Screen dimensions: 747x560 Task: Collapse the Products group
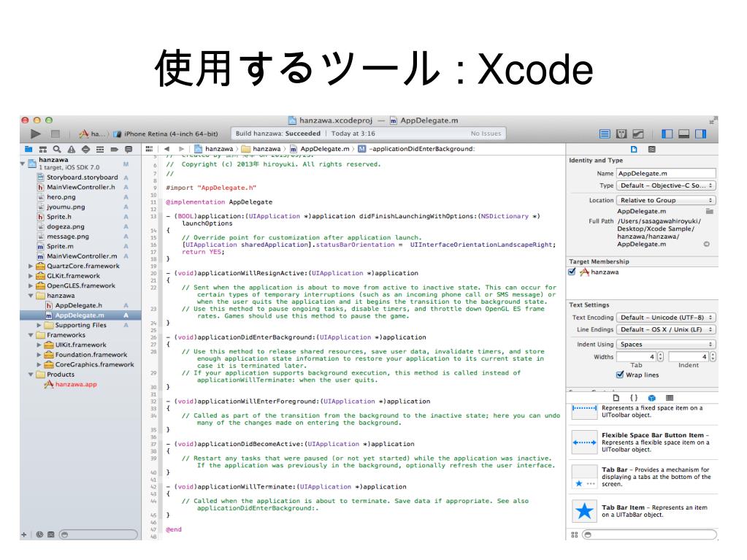31,375
